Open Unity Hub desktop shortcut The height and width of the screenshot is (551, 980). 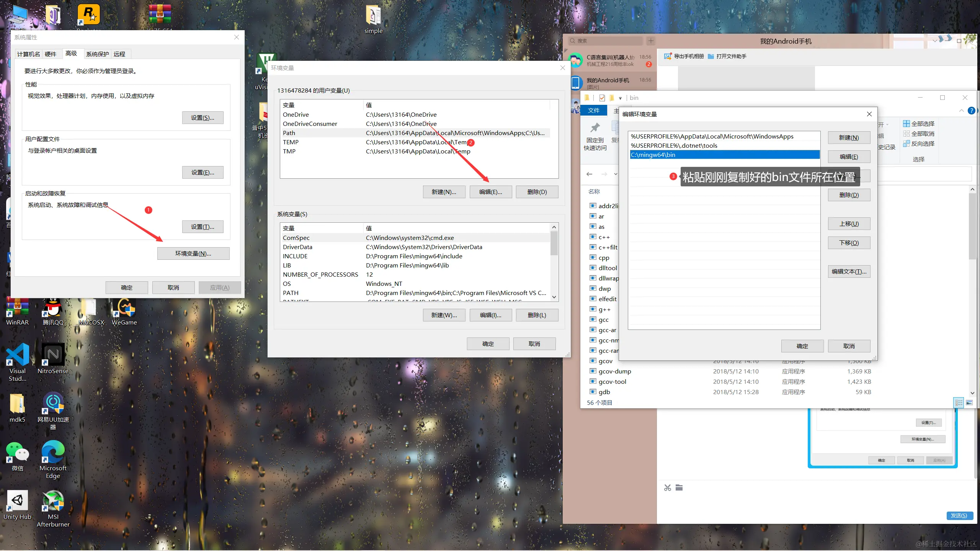tap(18, 500)
